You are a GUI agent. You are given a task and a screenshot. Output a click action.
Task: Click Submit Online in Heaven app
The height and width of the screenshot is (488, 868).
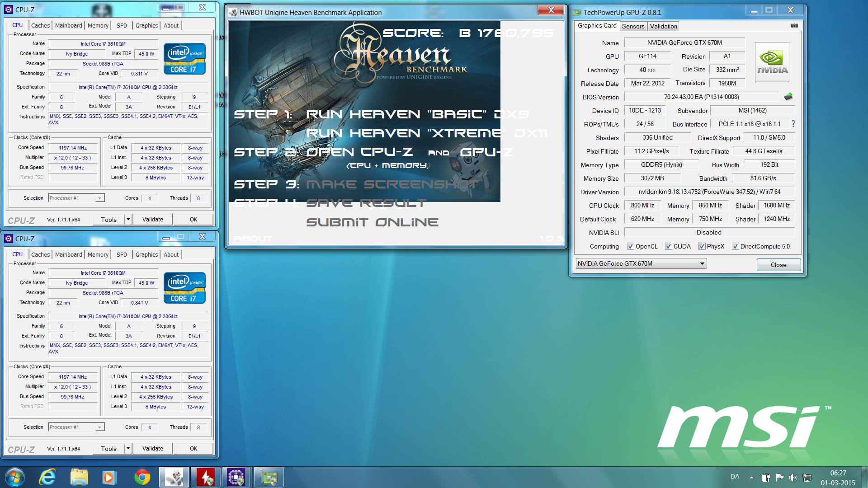[372, 222]
